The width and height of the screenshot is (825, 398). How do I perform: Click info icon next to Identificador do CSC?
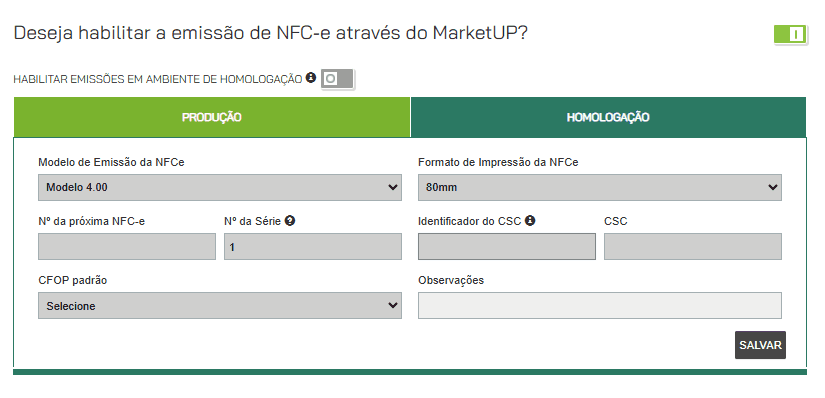coord(530,221)
